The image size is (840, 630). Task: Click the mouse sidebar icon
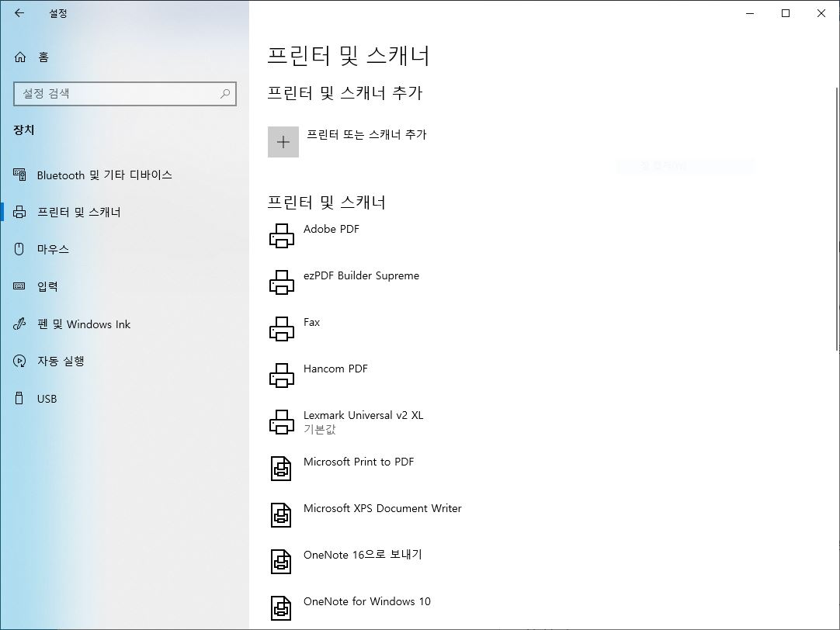[19, 249]
